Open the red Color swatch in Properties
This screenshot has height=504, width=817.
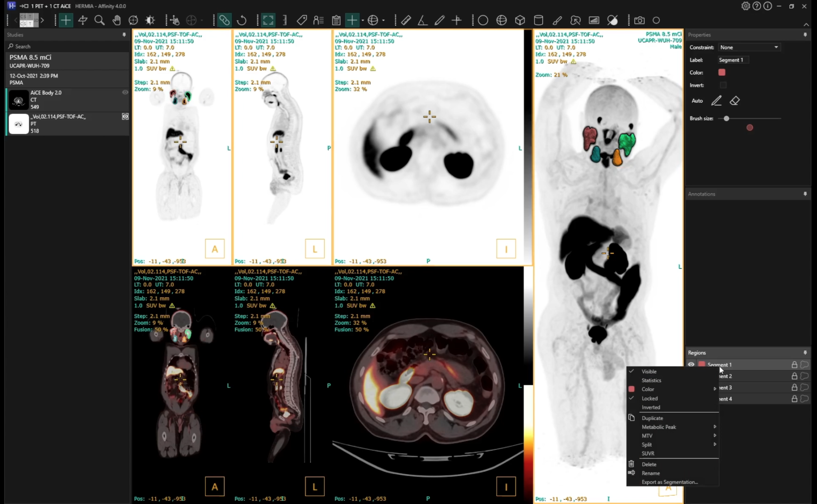tap(722, 72)
